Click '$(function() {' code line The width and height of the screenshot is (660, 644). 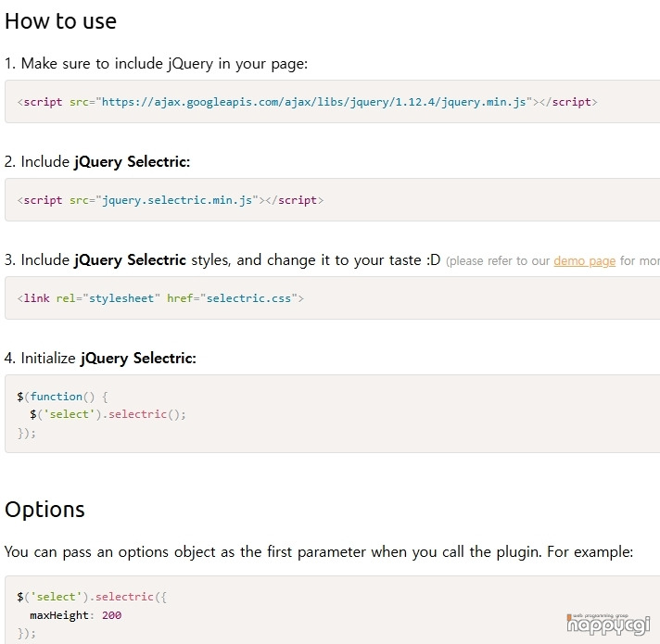(62, 397)
